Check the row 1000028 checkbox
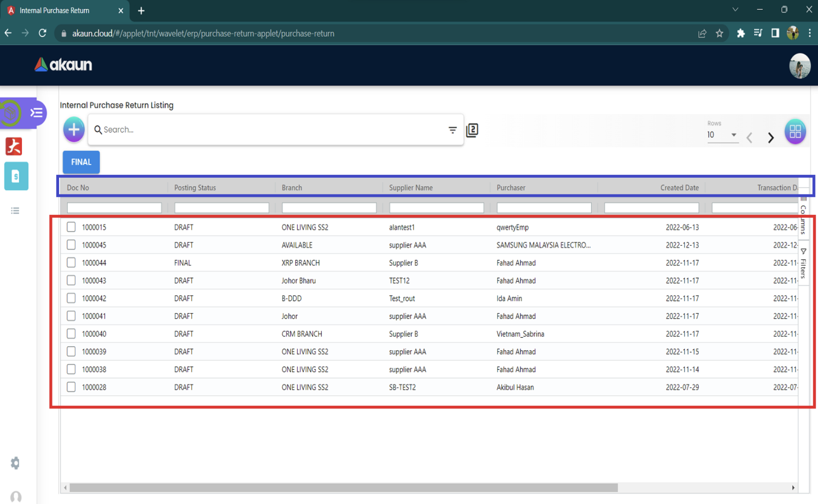Screen dimensions: 818x504 click(71, 387)
